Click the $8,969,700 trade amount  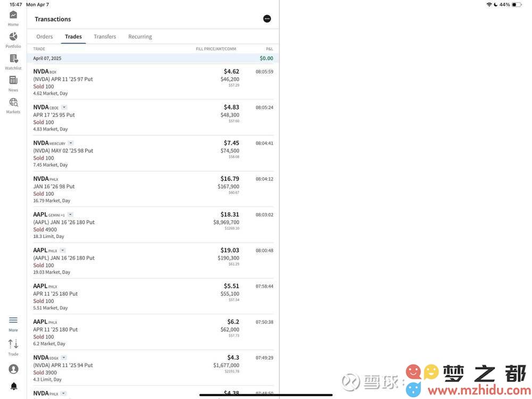click(x=226, y=222)
